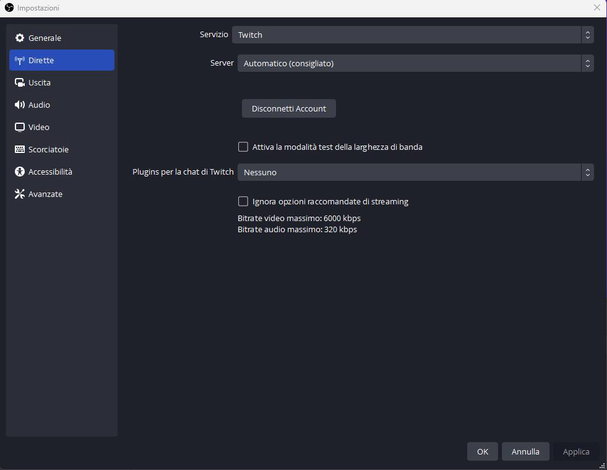Viewport: 607px width, 470px height.
Task: Click the Video monitor icon
Action: [x=19, y=127]
